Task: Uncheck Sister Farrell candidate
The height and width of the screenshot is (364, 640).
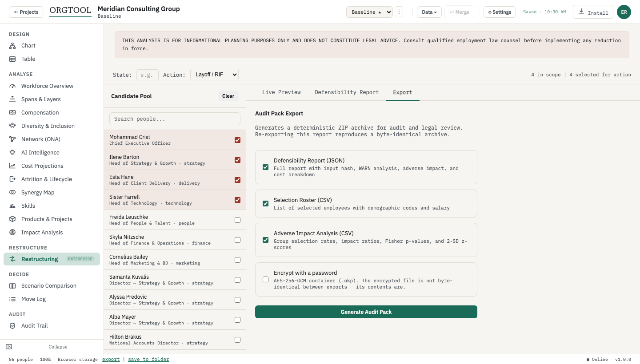Action: coord(237,200)
